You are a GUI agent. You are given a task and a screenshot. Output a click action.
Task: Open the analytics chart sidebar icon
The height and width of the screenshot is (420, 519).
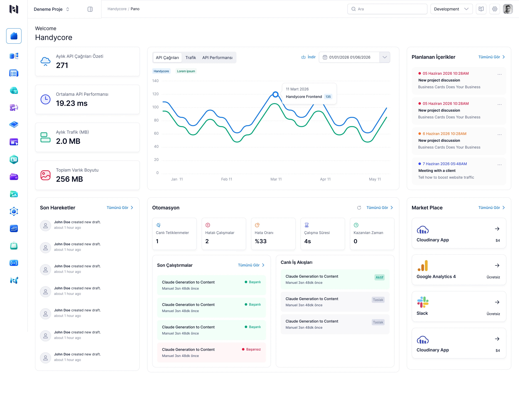(14, 229)
